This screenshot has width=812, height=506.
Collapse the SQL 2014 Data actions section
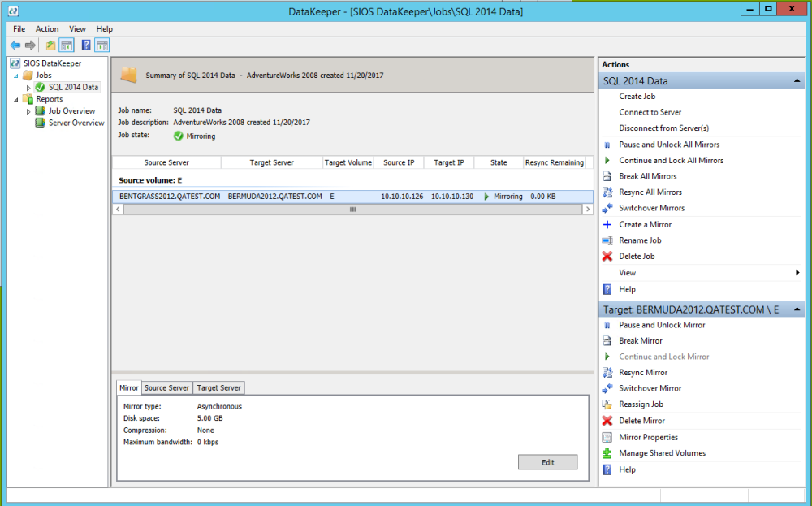797,80
